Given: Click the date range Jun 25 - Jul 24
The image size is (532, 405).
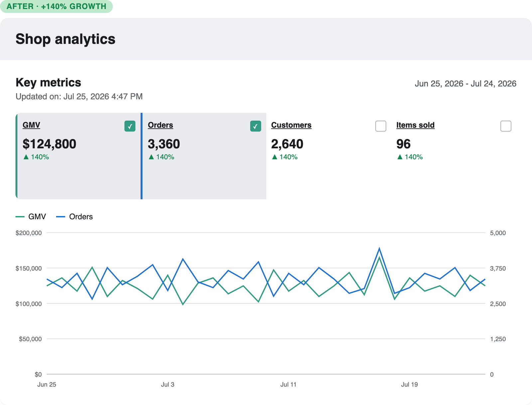Looking at the screenshot, I should [x=465, y=83].
